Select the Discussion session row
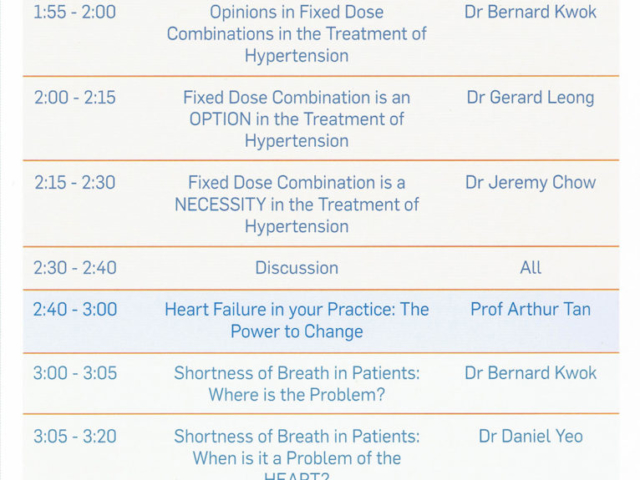Viewport: 640px width, 480px height. (321, 268)
